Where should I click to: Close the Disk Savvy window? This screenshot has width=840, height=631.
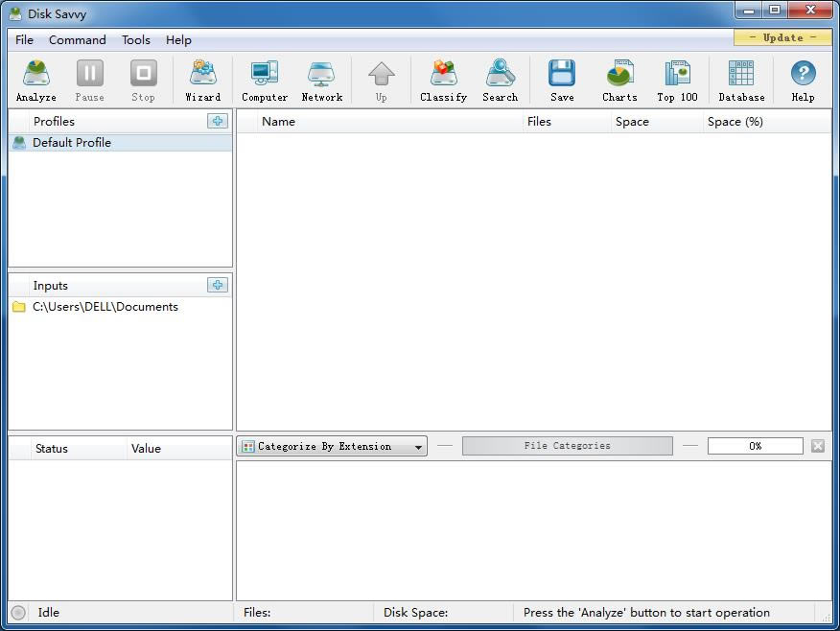(x=811, y=11)
